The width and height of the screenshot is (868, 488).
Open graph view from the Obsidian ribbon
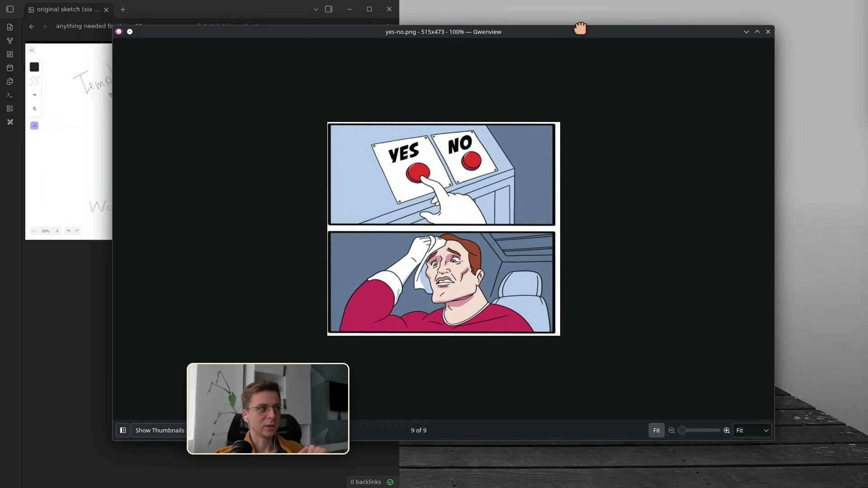(x=10, y=41)
